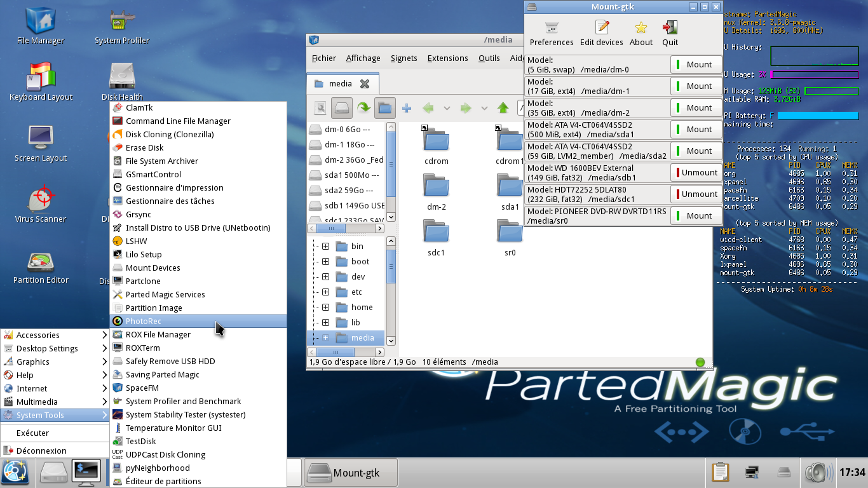The height and width of the screenshot is (488, 868).
Task: Choose Déconnexion in the start menu
Action: pos(55,451)
